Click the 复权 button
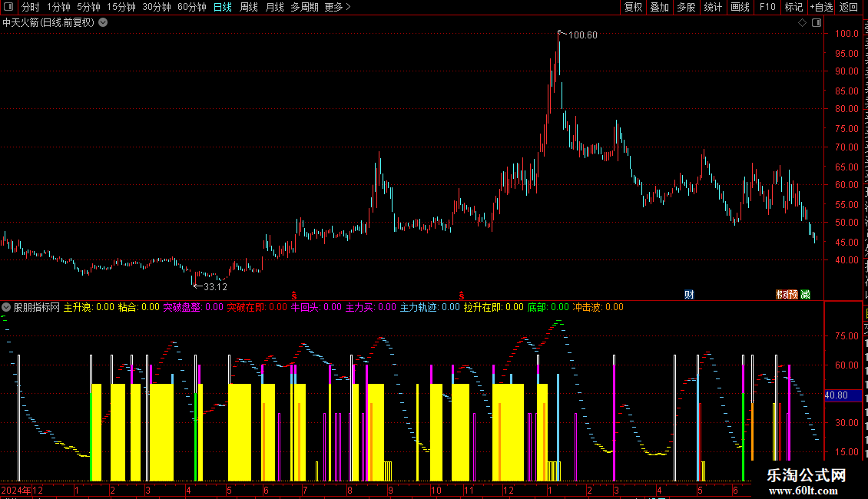Viewport: 868px width, 499px height. tap(633, 7)
